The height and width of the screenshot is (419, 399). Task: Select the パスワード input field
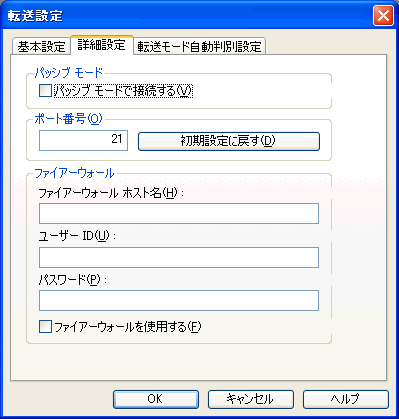(x=179, y=300)
